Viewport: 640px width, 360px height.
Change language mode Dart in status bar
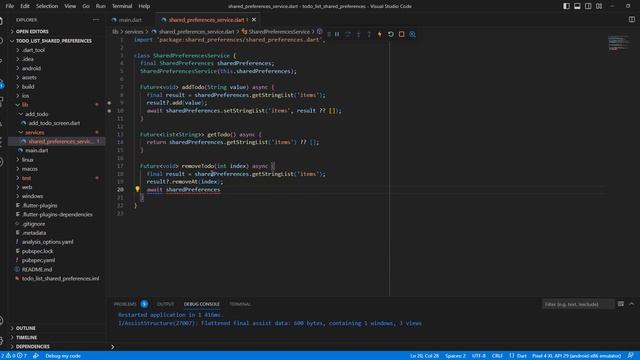click(x=522, y=356)
